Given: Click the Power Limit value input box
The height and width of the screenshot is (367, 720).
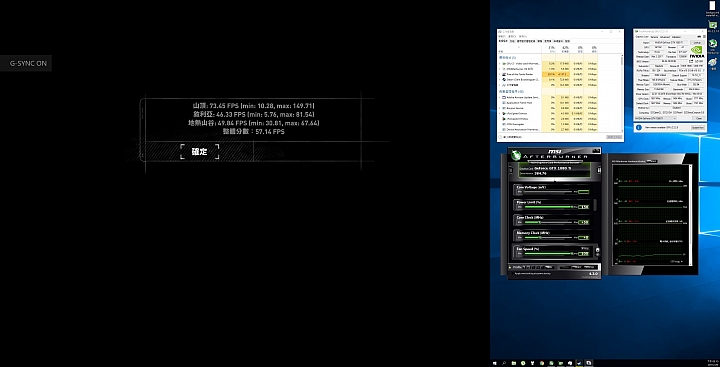Looking at the screenshot, I should coord(584,207).
